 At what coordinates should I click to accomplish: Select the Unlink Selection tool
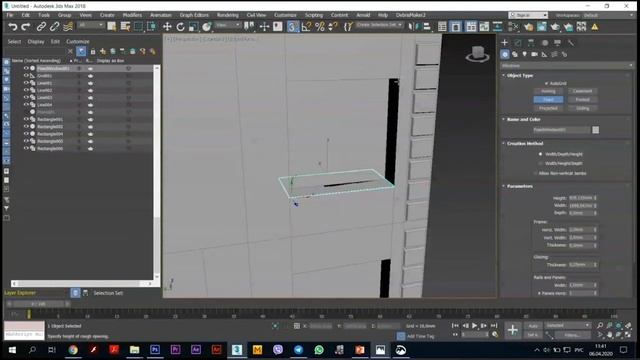tap(54, 27)
